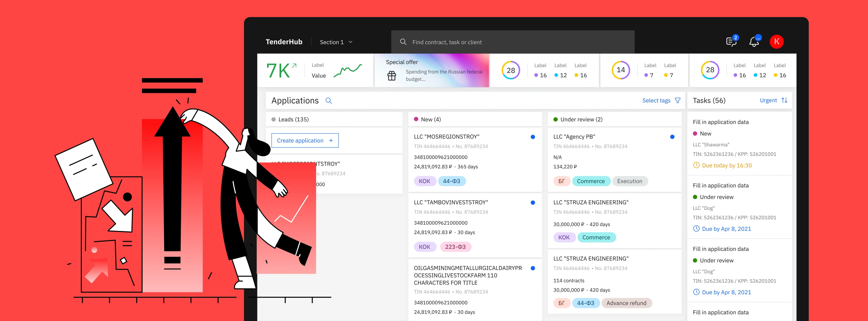Click the search magnifier in top bar
The width and height of the screenshot is (868, 321).
tap(403, 42)
